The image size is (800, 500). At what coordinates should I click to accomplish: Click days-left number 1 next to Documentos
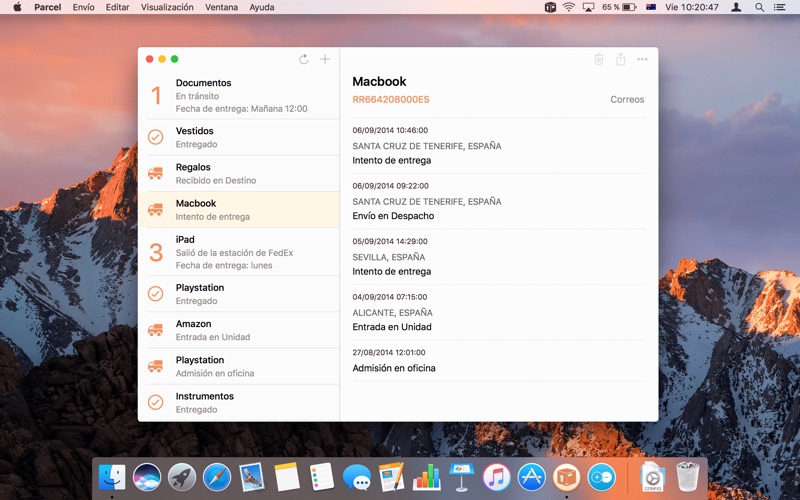tap(156, 95)
